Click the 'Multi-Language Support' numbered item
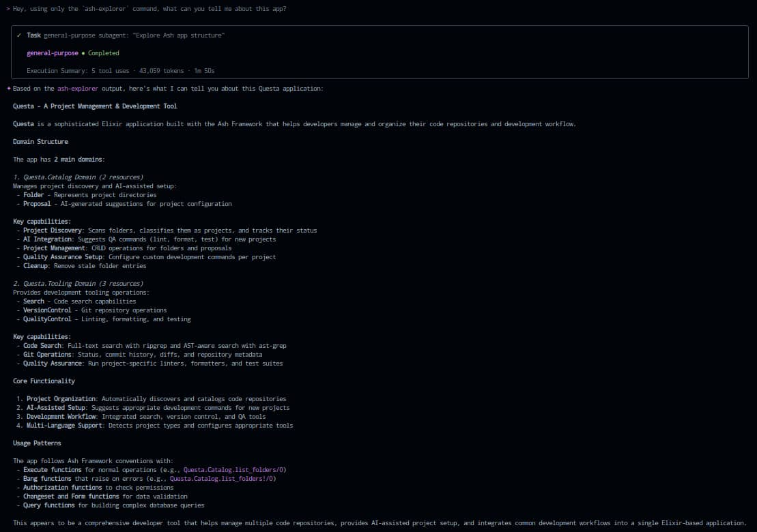This screenshot has height=532, width=757. (x=63, y=426)
